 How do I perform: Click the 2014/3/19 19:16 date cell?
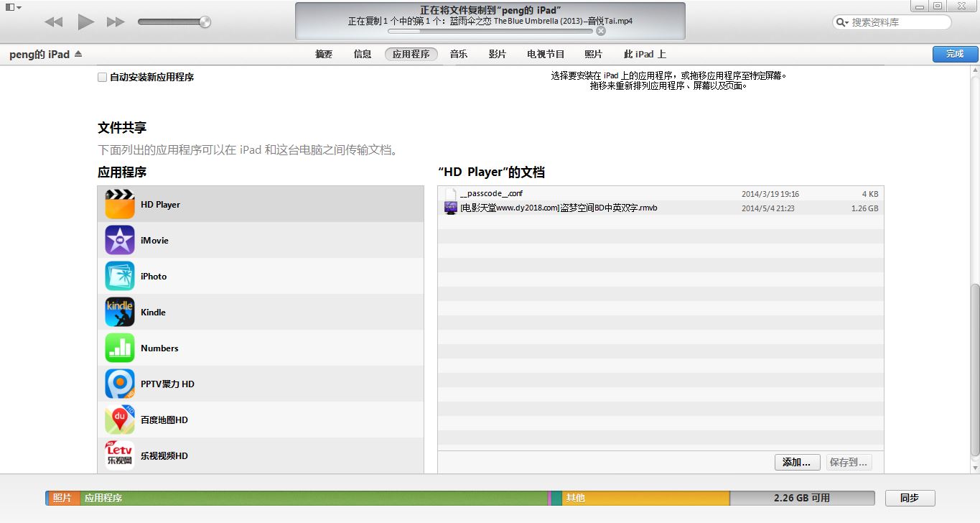pyautogui.click(x=770, y=194)
